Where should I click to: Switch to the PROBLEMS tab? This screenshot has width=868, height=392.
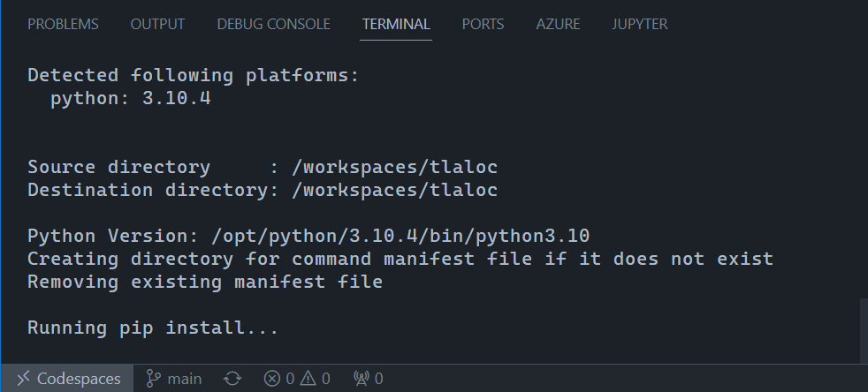(x=63, y=25)
